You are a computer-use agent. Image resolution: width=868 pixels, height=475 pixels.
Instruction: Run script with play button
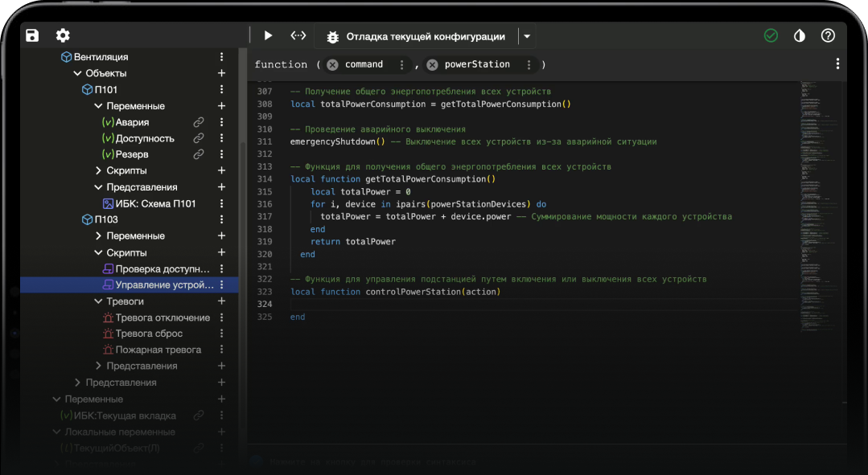(x=268, y=35)
